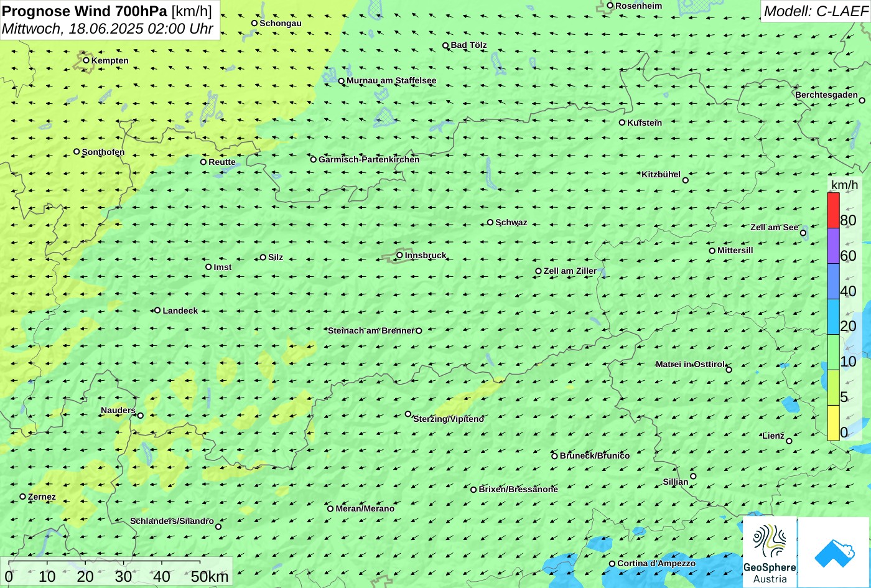Screen dimensions: 871x588
Task: Click the Kitzbühel location marker
Action: [686, 180]
